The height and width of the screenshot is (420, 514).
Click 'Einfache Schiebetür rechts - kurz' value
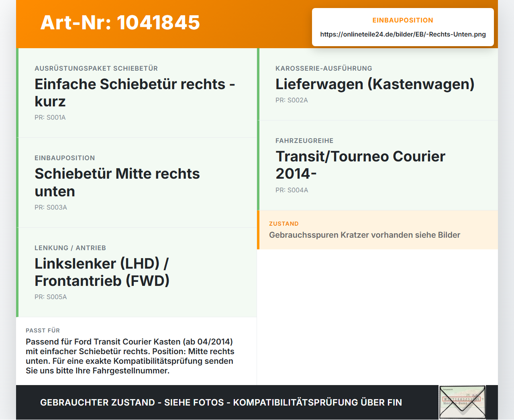tap(135, 93)
